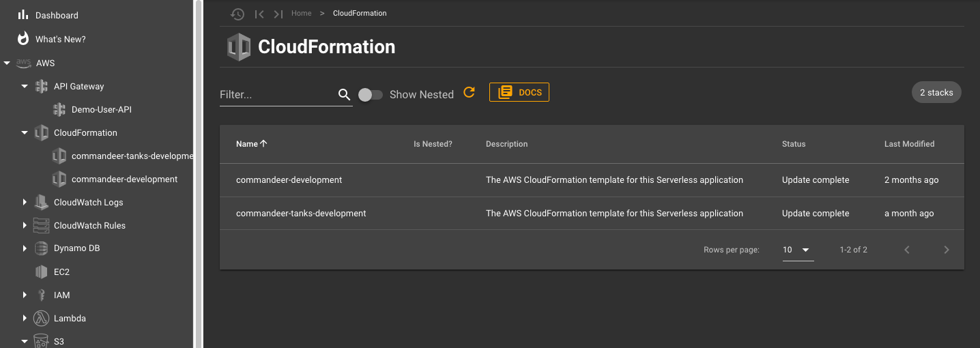Click the Status column header
This screenshot has width=980, height=348.
[794, 144]
